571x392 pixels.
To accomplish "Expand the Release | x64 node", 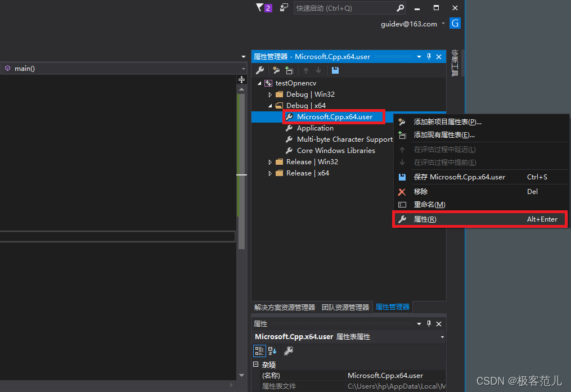I will coord(270,173).
